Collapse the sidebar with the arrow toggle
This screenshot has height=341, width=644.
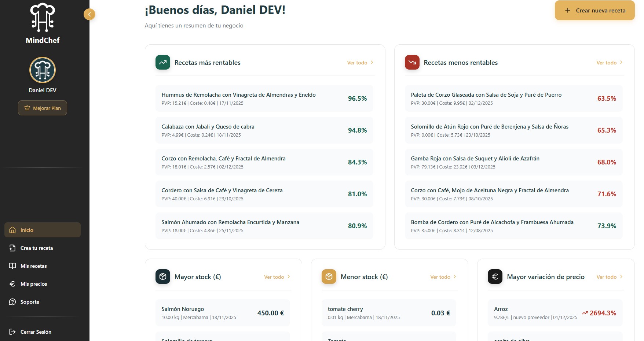click(x=89, y=14)
